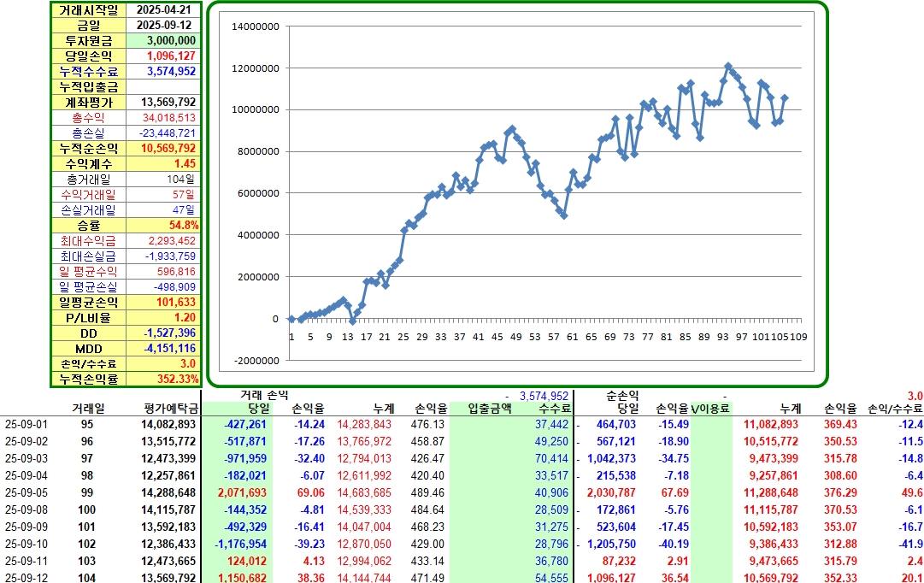Click the 거래 손익 group header
This screenshot has width=924, height=583.
264,395
